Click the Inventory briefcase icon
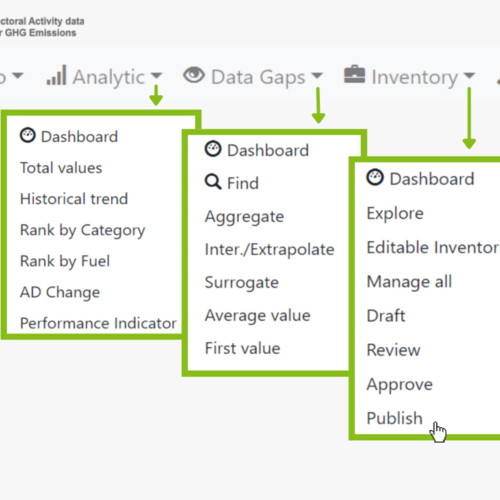This screenshot has width=500, height=500. (354, 74)
